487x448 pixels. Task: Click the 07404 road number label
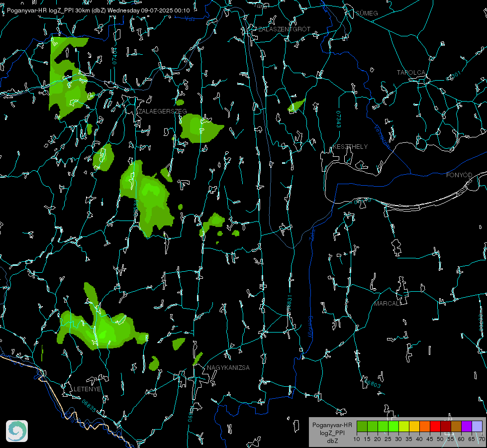pos(114,56)
